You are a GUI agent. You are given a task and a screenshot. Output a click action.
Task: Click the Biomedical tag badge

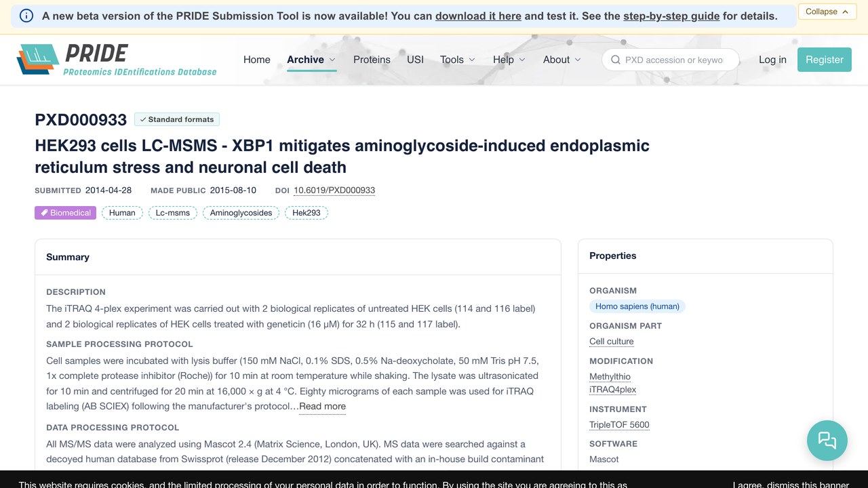coord(65,213)
